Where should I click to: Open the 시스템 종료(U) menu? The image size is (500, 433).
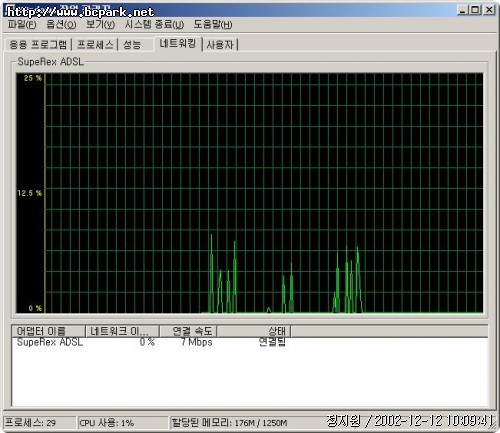tap(154, 24)
